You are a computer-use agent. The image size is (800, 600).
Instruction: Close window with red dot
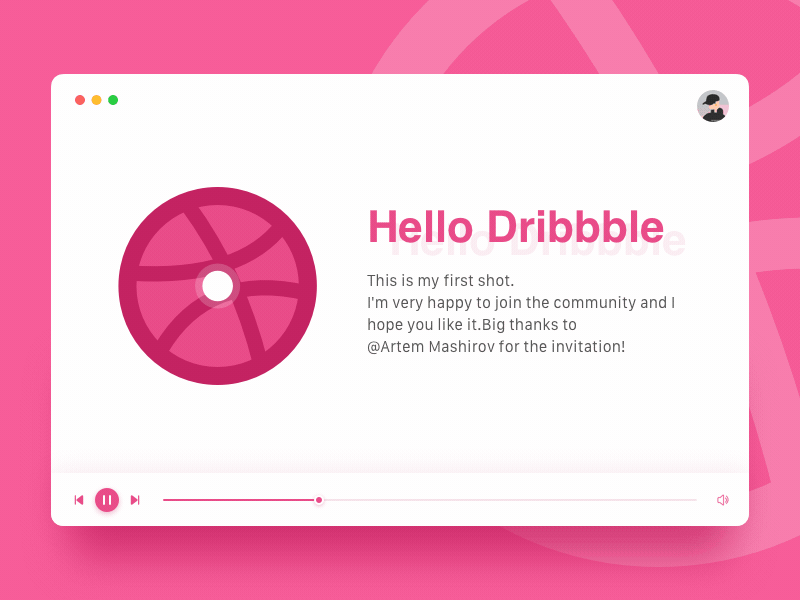tap(80, 100)
